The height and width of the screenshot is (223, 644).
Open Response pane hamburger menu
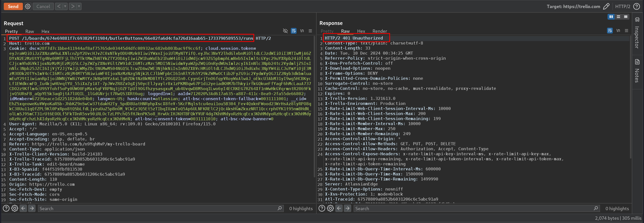(x=627, y=31)
